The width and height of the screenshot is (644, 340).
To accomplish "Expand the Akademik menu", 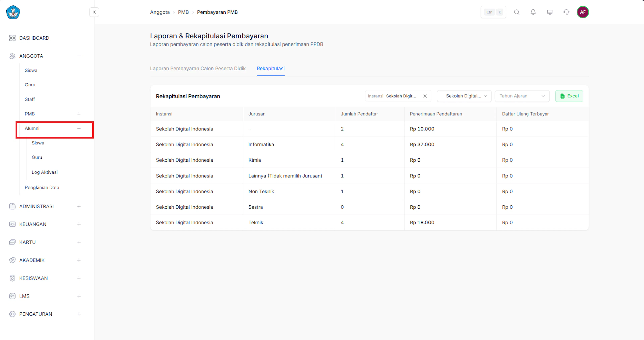I will (x=79, y=260).
